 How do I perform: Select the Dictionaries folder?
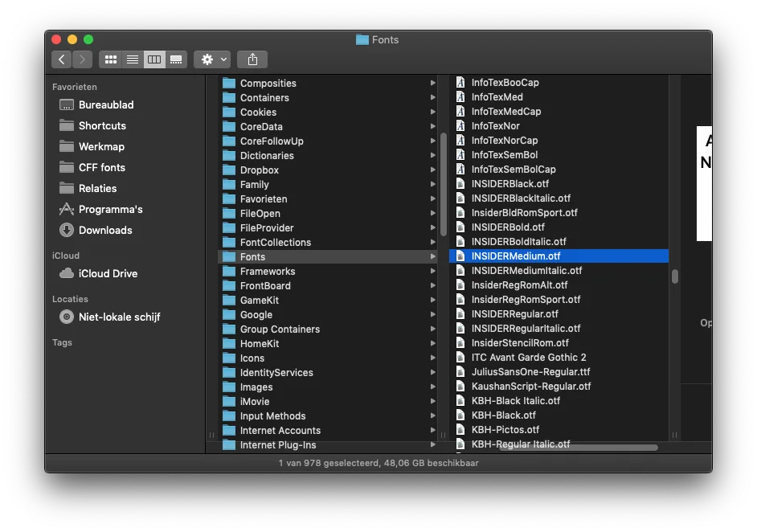[x=329, y=155]
